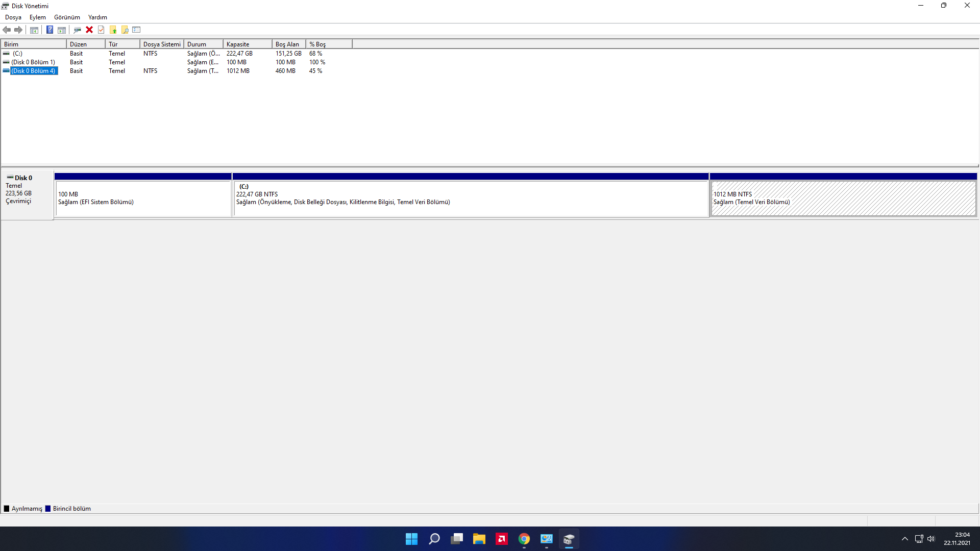Viewport: 980px width, 551px height.
Task: Click the folder with magnifier search icon
Action: 125,30
